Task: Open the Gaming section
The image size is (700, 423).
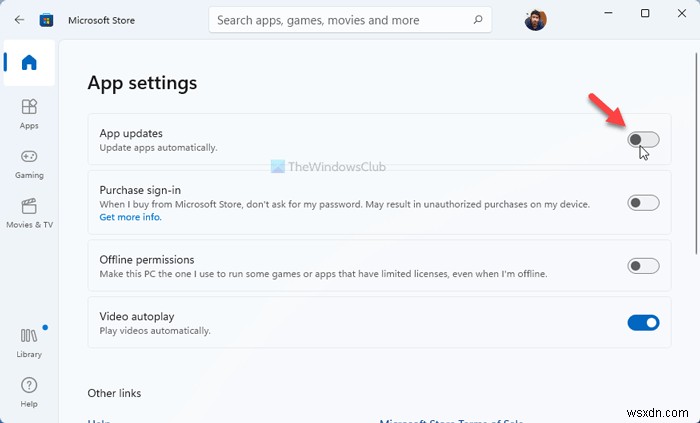Action: [x=29, y=164]
